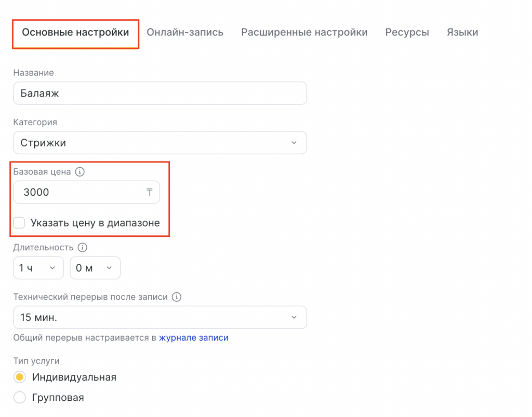The image size is (532, 417).
Task: Switch to the Онлайн-запись tab
Action: [185, 32]
